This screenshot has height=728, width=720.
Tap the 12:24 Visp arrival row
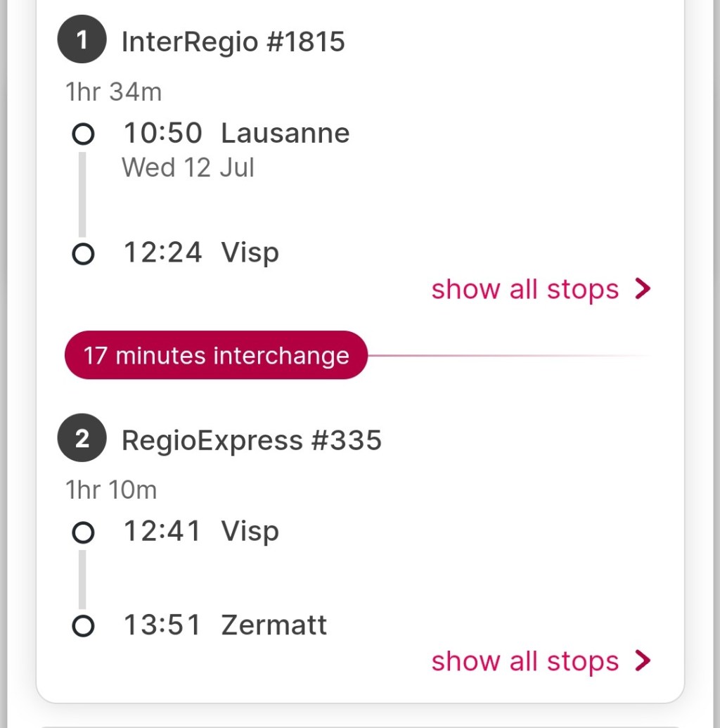(x=201, y=253)
